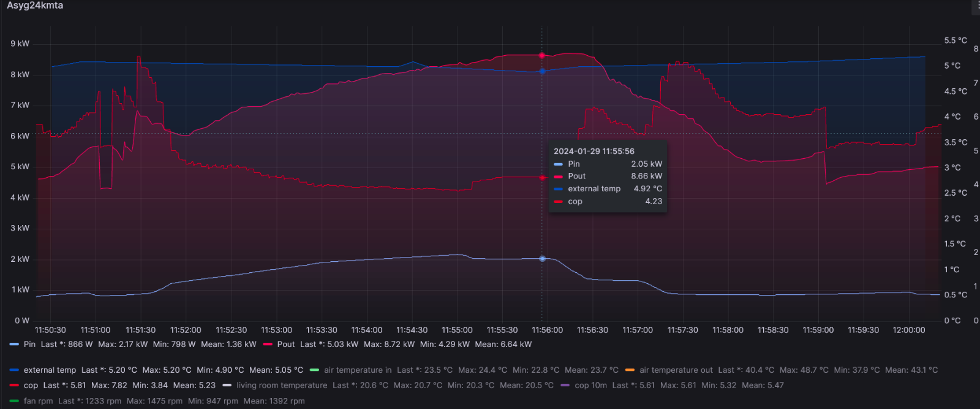Click the 11:53:00 time axis label
Viewport: 980px width, 409px height.
276,331
